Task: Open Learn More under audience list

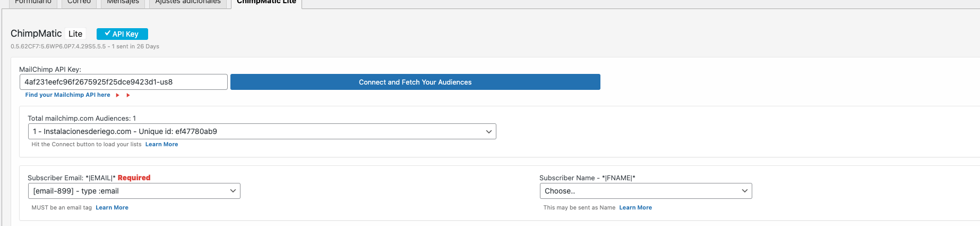Action: point(162,144)
